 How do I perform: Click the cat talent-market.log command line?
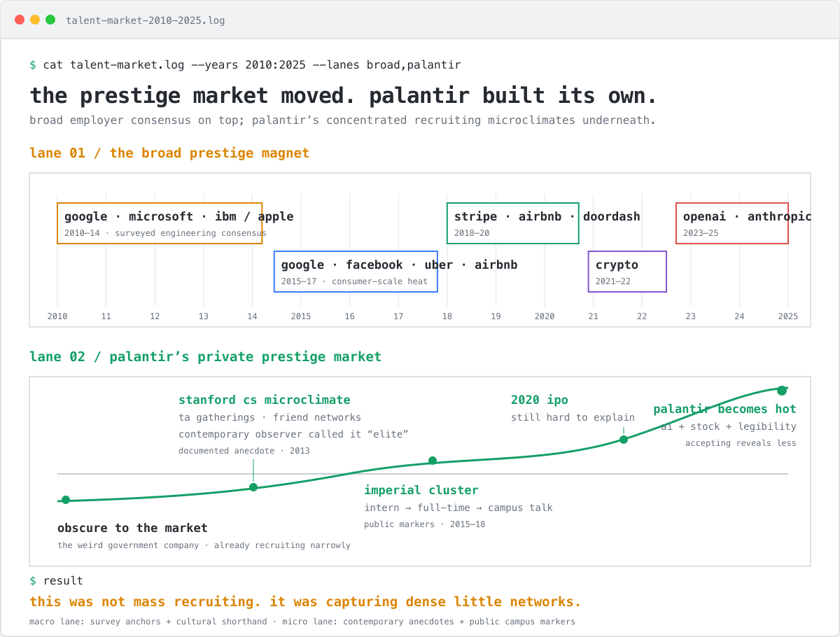(245, 65)
